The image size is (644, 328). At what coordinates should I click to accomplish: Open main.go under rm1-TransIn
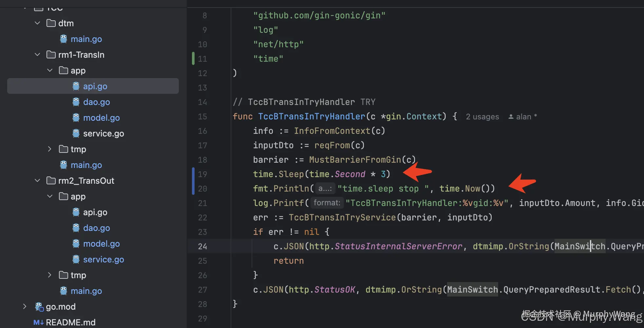coord(86,165)
